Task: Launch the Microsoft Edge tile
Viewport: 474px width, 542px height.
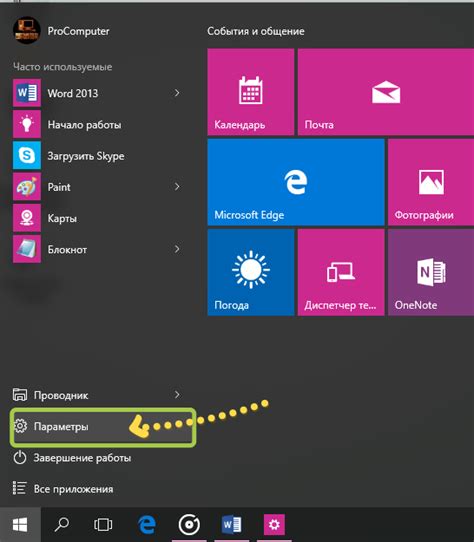Action: pos(296,182)
